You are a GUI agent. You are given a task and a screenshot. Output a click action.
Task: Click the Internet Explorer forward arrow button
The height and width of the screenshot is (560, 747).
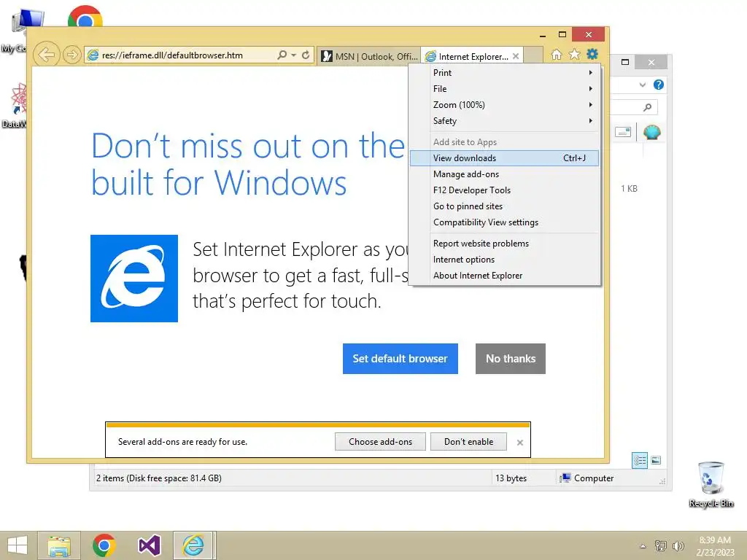[x=72, y=55]
